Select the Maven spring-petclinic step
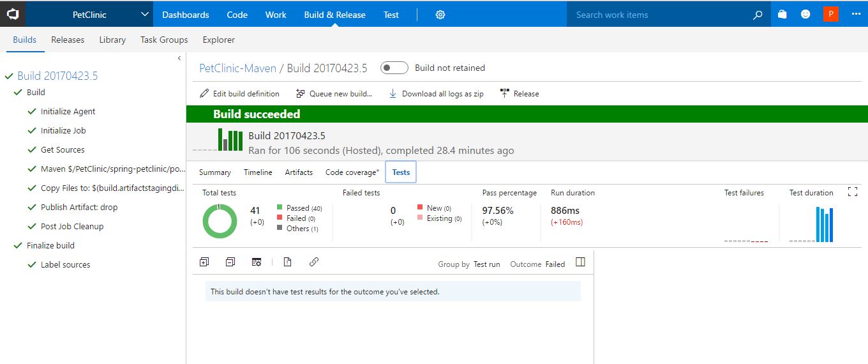The image size is (868, 364). coord(113,169)
